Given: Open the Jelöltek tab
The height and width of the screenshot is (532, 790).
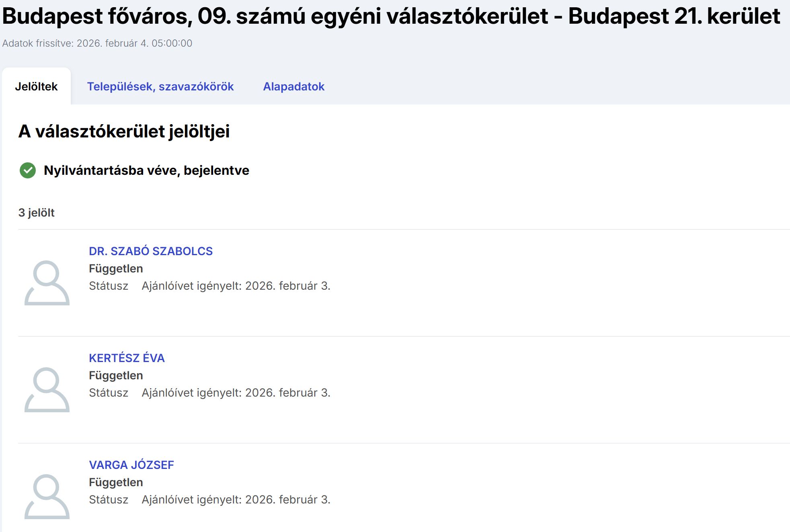Looking at the screenshot, I should pyautogui.click(x=36, y=86).
